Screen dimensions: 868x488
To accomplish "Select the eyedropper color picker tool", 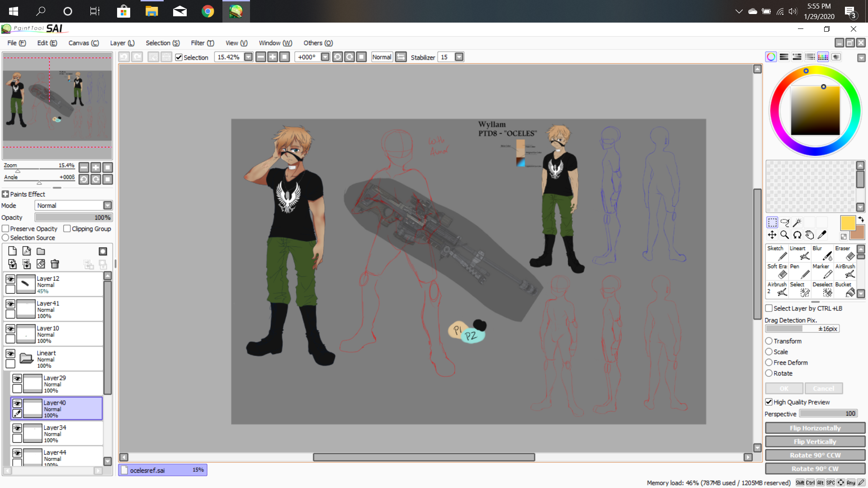I will coord(822,235).
